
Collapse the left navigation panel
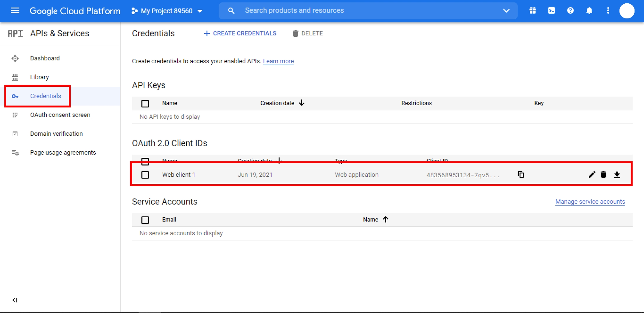coord(15,300)
